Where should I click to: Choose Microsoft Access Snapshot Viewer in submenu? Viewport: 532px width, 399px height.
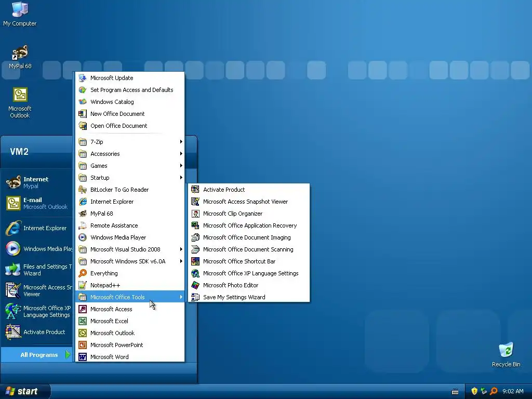[249, 202]
